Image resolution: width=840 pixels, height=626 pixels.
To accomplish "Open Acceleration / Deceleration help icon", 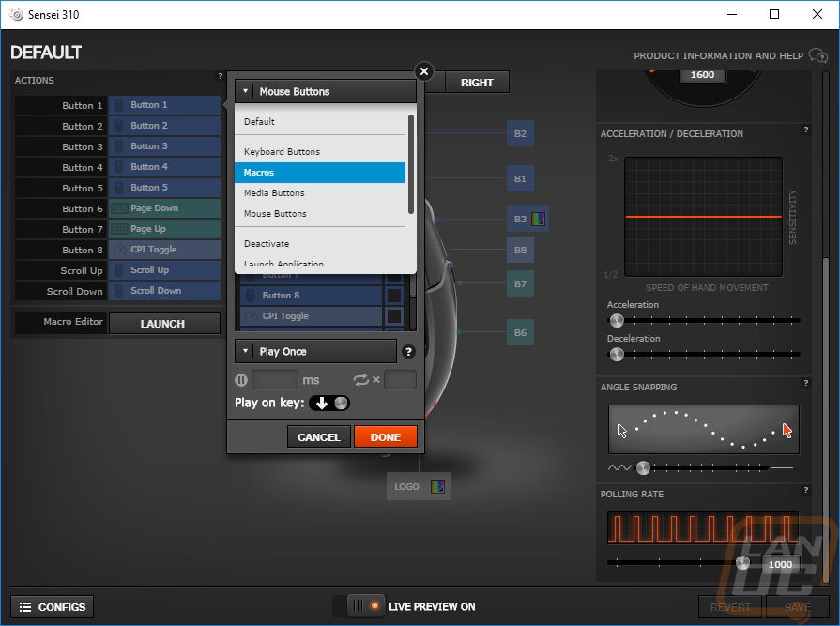I will click(805, 130).
